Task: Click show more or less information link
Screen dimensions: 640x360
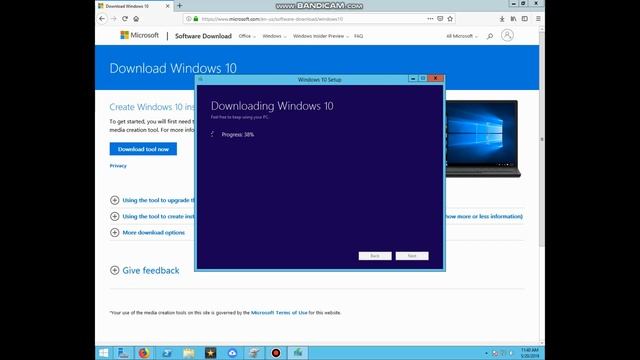Action: click(x=484, y=216)
